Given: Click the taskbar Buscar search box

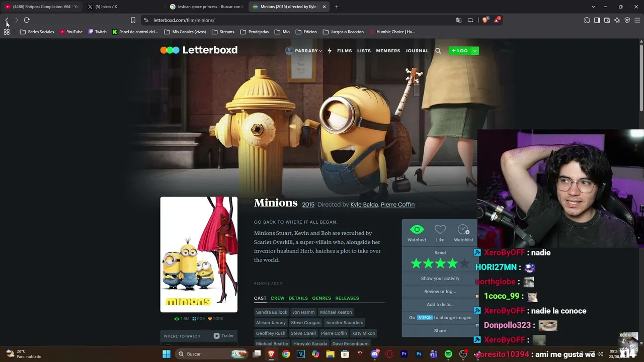Looking at the screenshot, I should [x=212, y=354].
